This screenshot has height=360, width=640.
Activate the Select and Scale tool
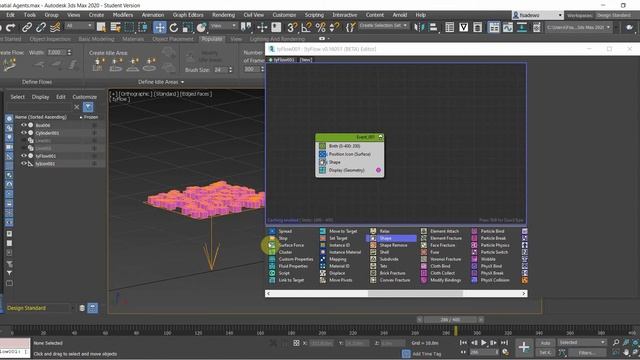(187, 27)
